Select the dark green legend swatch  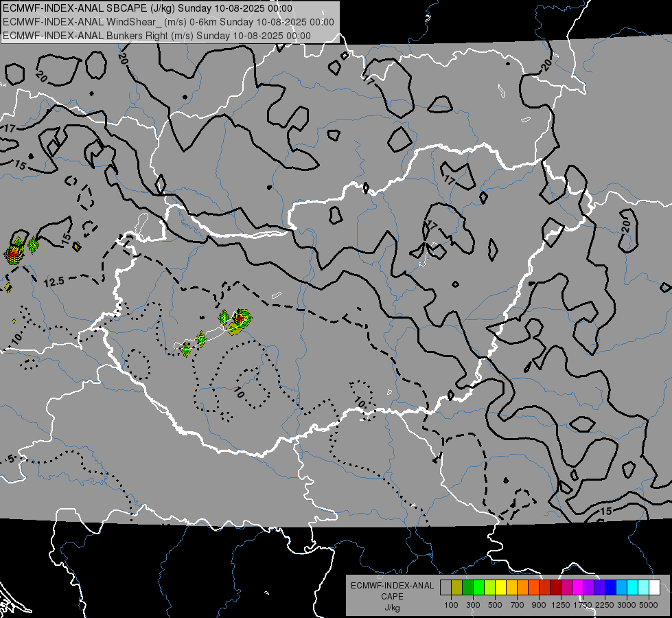(x=467, y=587)
